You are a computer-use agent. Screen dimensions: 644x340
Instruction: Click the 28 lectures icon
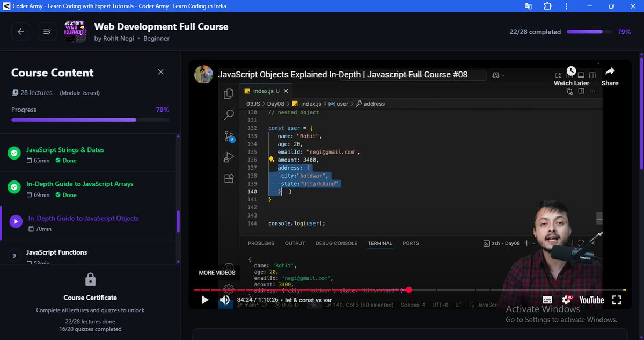[x=15, y=93]
